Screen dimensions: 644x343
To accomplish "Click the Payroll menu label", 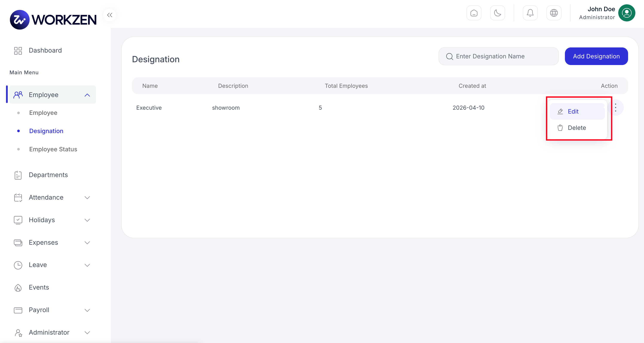I will pyautogui.click(x=39, y=310).
